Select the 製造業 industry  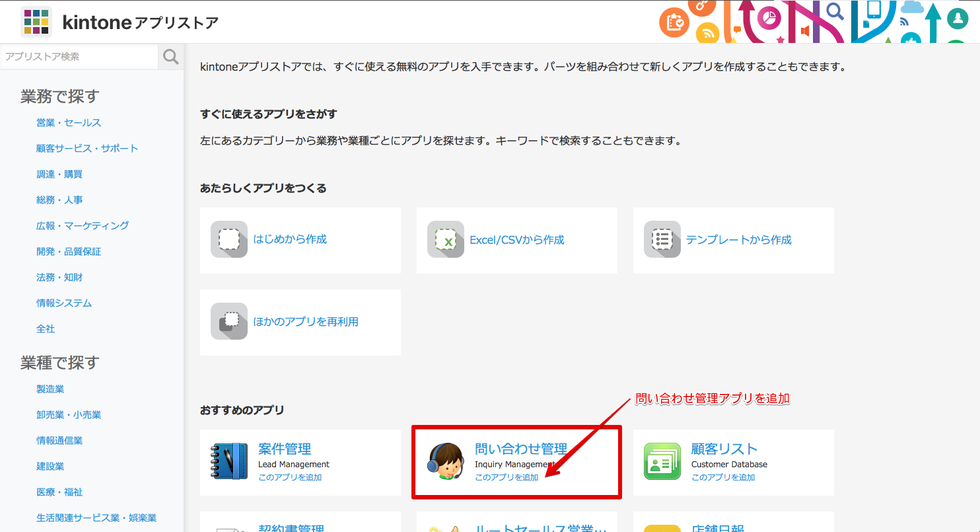[x=50, y=389]
